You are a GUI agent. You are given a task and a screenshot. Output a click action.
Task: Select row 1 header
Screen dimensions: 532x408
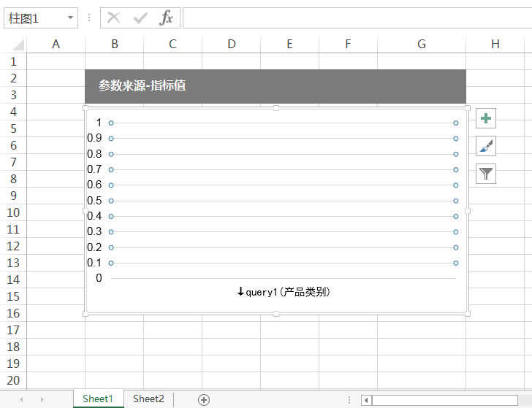pos(13,61)
